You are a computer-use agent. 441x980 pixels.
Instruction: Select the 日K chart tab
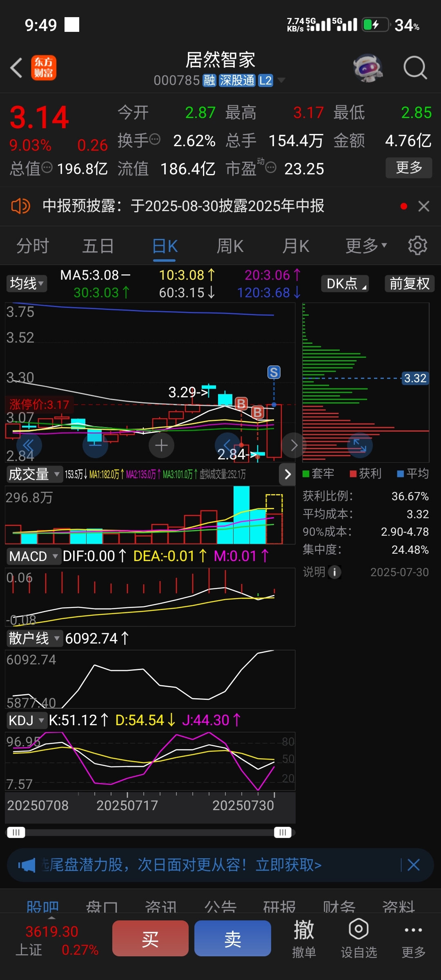click(165, 246)
